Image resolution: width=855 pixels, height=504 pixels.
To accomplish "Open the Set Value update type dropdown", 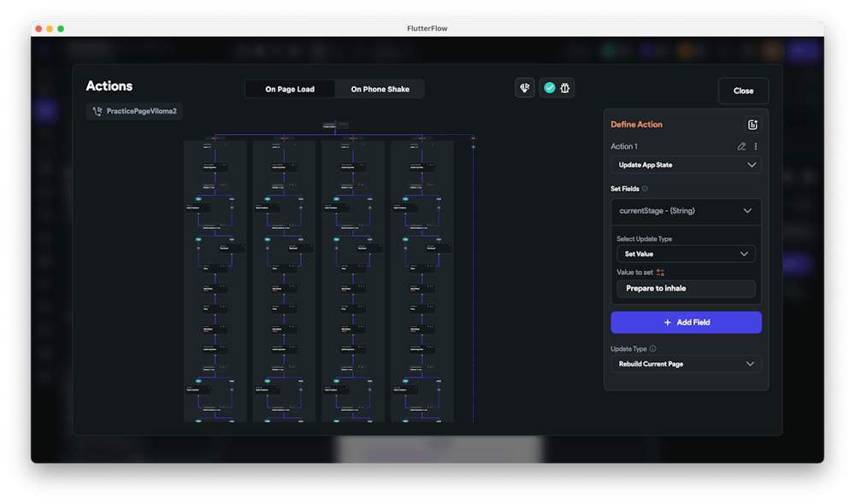I will (686, 254).
